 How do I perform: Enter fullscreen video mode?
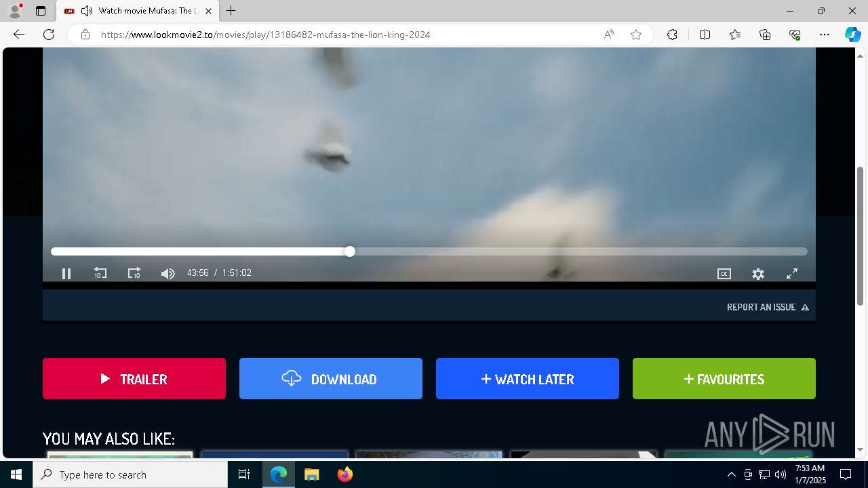[x=792, y=274]
